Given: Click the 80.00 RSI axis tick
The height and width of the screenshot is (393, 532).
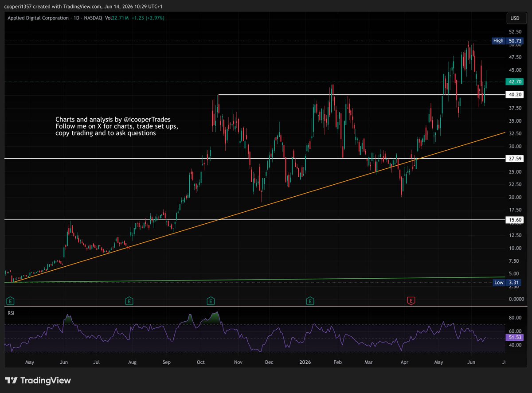Looking at the screenshot, I should [x=514, y=318].
